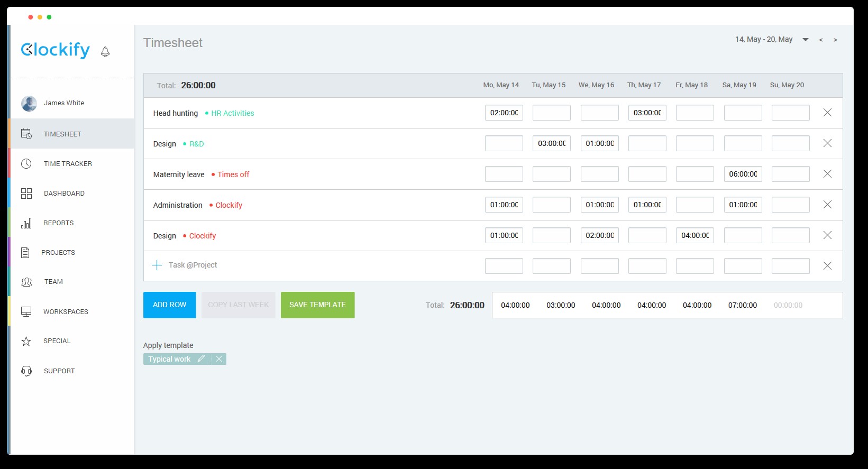Image resolution: width=868 pixels, height=469 pixels.
Task: Click the Team people icon
Action: [26, 282]
